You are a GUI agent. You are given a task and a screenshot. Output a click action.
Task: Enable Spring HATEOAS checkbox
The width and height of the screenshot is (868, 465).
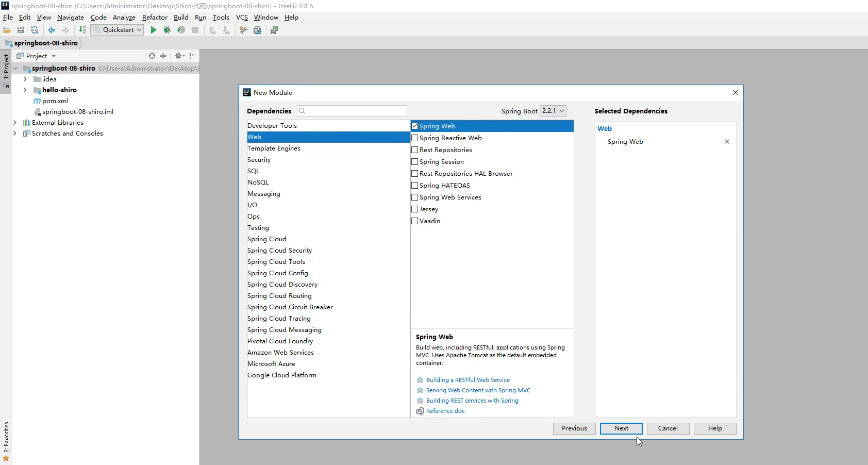pos(414,186)
